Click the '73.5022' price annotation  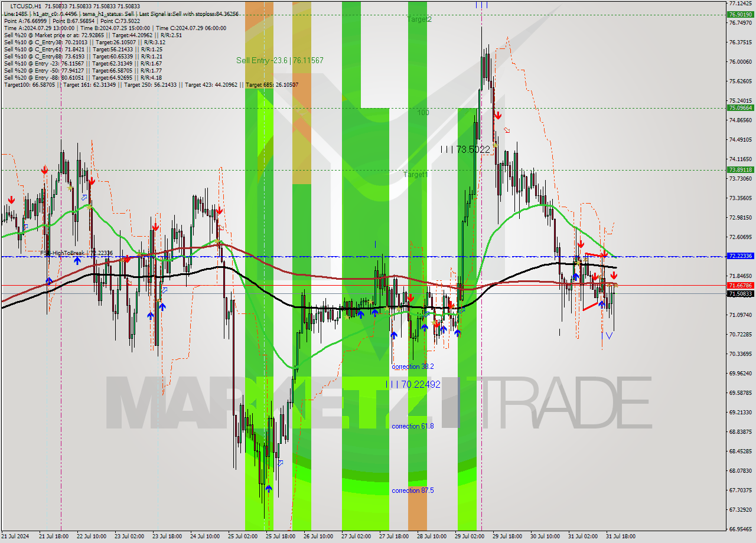[465, 149]
